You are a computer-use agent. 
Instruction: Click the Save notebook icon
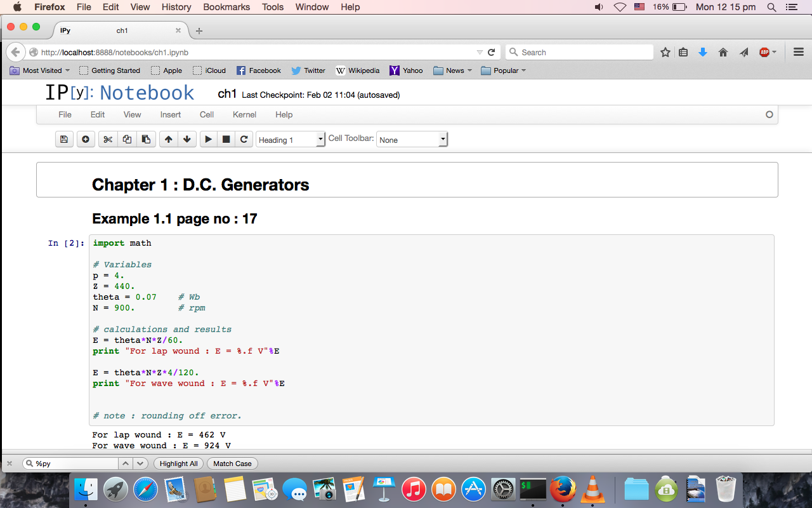pos(63,140)
